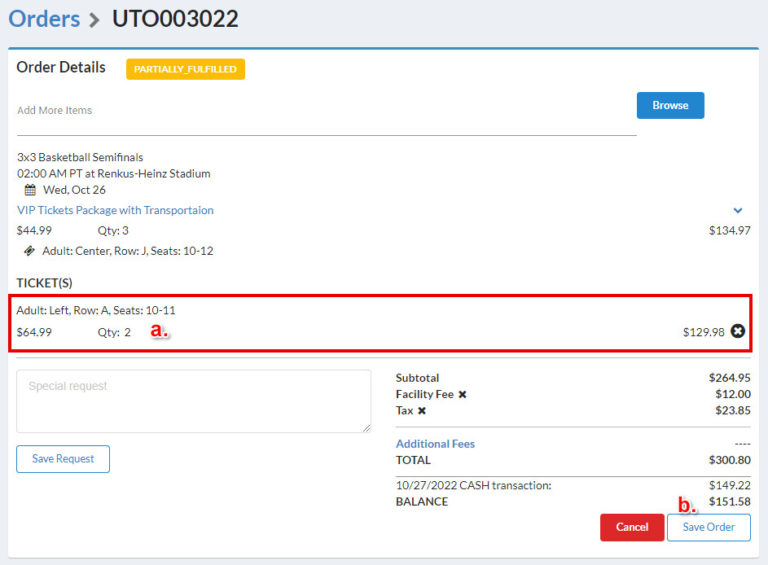Select the order number UTO003022 heading
Screen dimensions: 768x565
click(x=175, y=19)
